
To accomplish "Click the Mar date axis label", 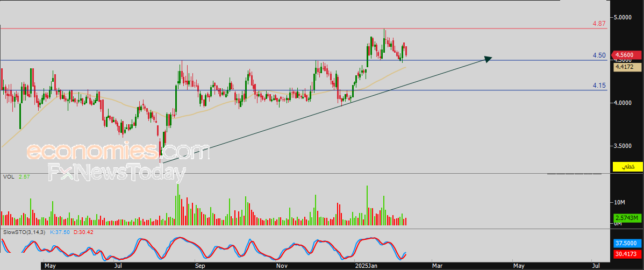I will tap(438, 266).
